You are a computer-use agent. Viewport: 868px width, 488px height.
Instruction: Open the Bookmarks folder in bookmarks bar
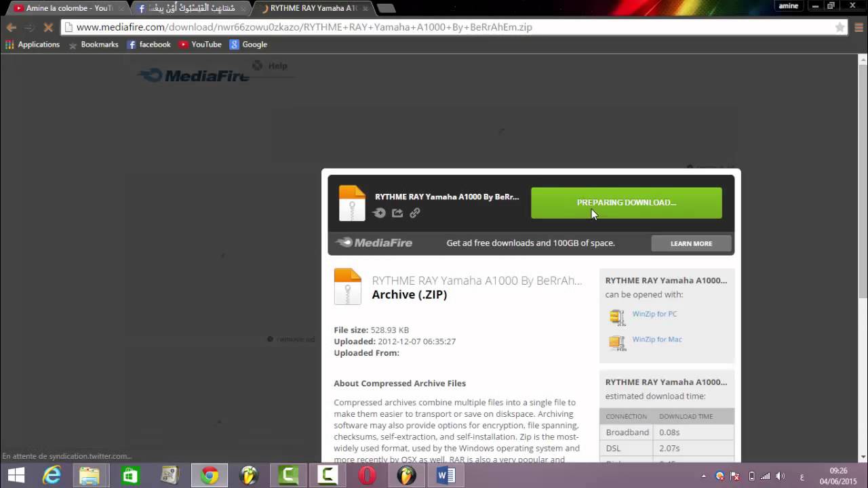point(94,44)
